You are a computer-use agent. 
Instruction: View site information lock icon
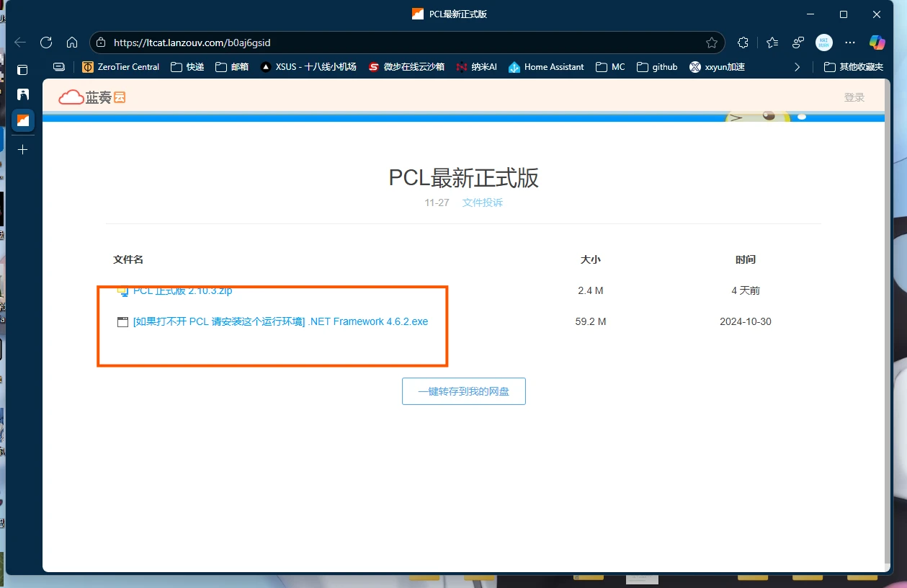[101, 43]
